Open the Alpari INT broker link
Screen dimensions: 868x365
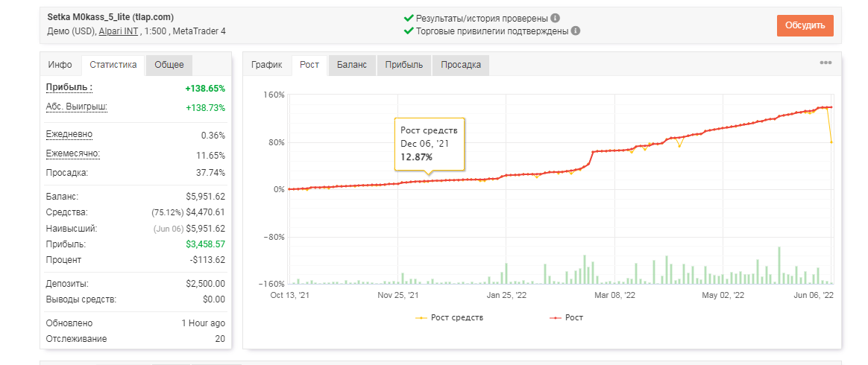(119, 31)
